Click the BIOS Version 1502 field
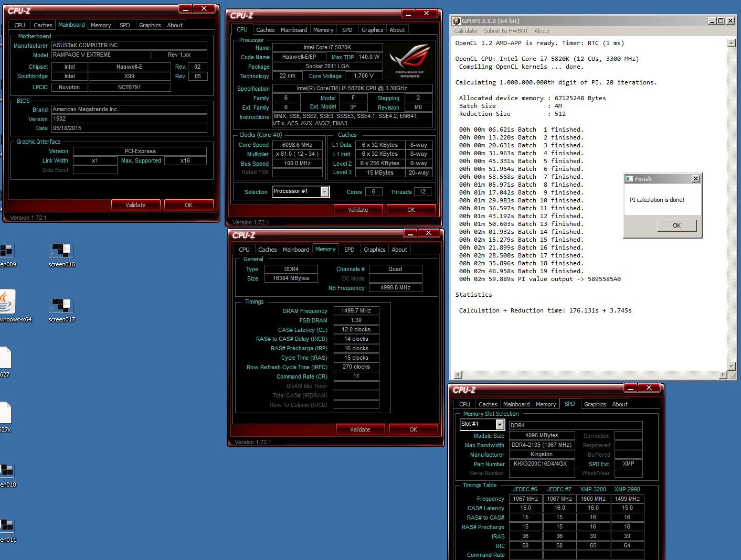The height and width of the screenshot is (560, 741). tap(129, 119)
